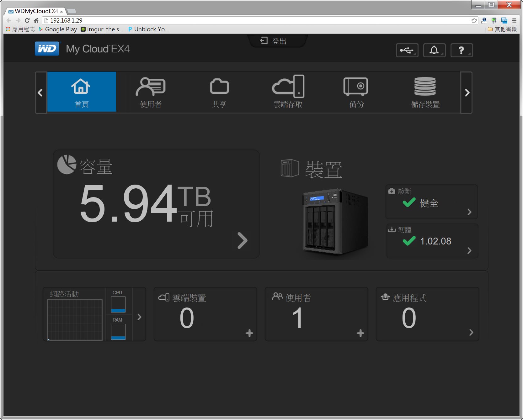
Task: Open the 雲端存取 cloud access tab
Action: [288, 92]
